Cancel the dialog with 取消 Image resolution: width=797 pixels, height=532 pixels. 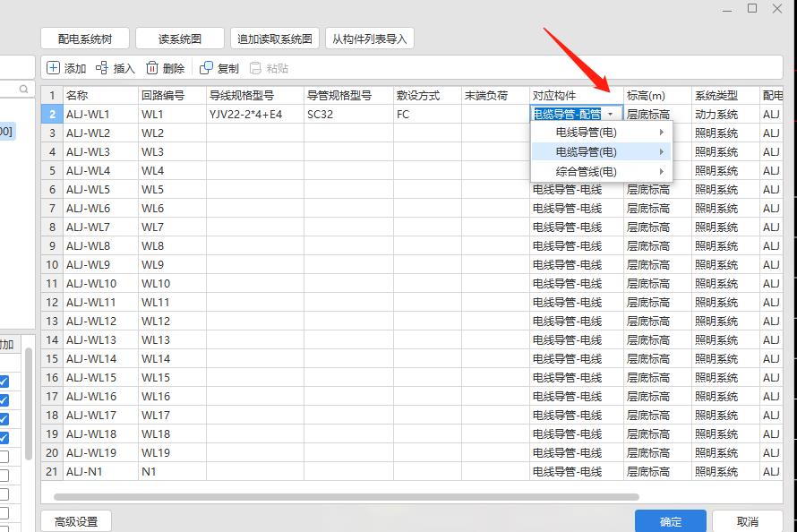pyautogui.click(x=747, y=521)
